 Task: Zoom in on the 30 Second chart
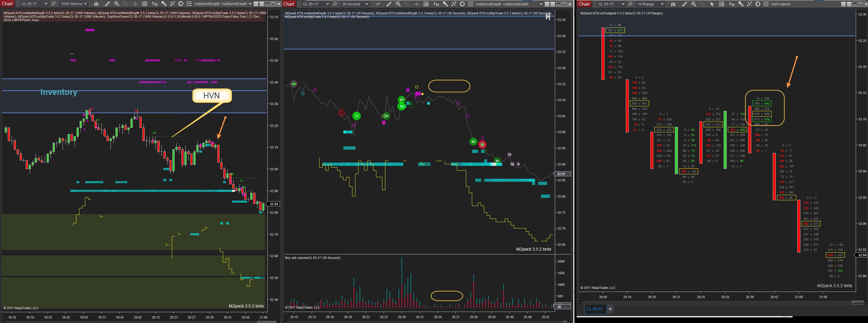click(398, 4)
